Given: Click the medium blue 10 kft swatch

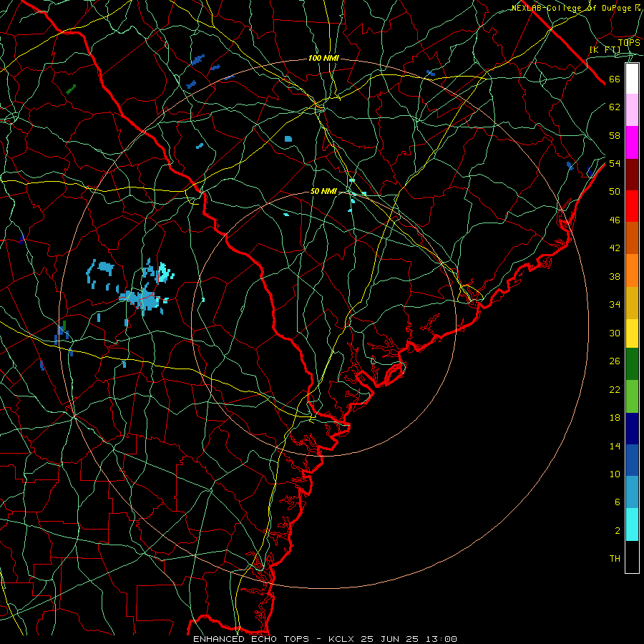Looking at the screenshot, I should pos(632,460).
